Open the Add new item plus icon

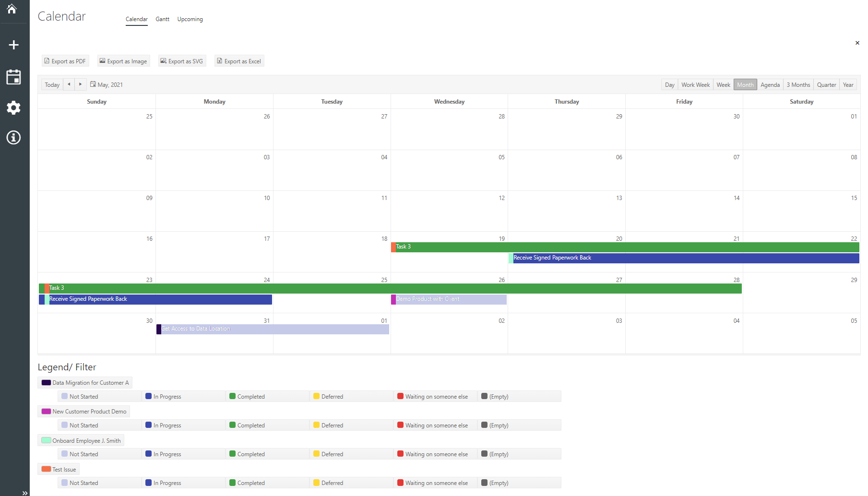(x=13, y=45)
